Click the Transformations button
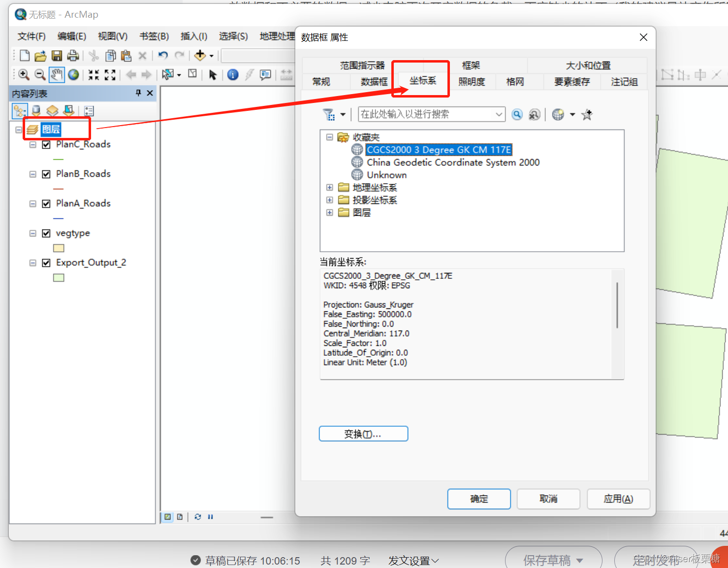This screenshot has height=568, width=728. [363, 434]
